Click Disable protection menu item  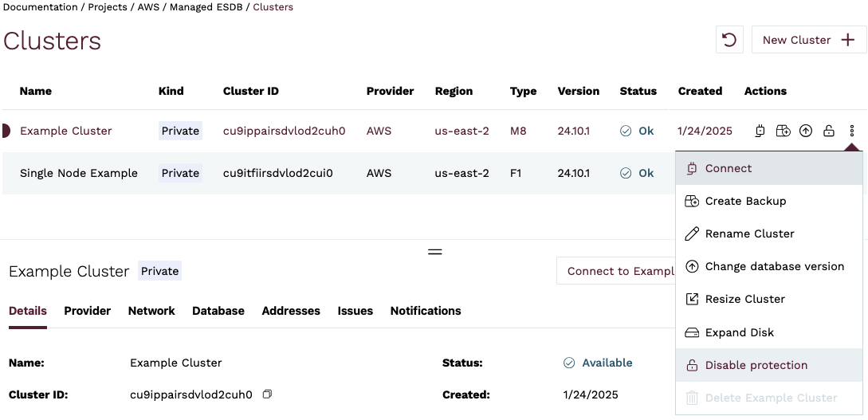pyautogui.click(x=756, y=365)
